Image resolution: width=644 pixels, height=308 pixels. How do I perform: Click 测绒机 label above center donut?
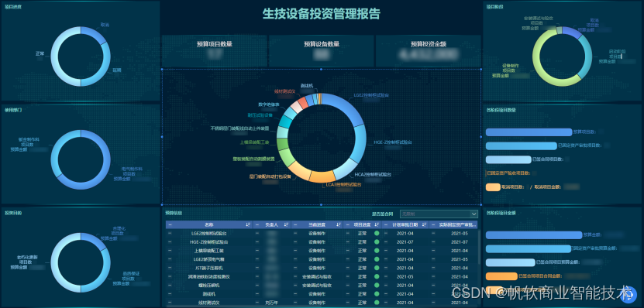(306, 86)
